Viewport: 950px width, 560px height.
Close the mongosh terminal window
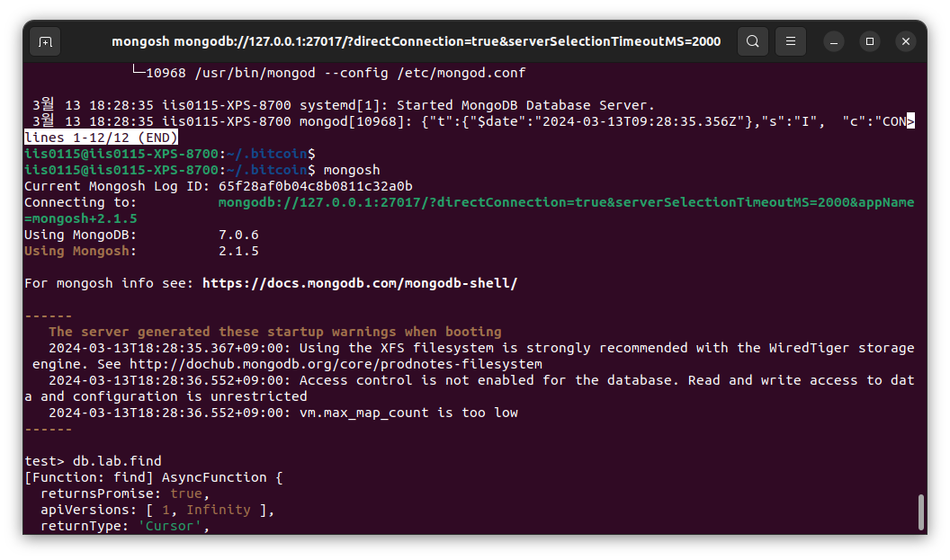(906, 41)
